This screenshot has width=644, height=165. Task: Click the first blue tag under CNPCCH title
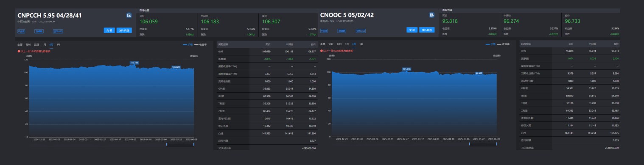coord(21,31)
